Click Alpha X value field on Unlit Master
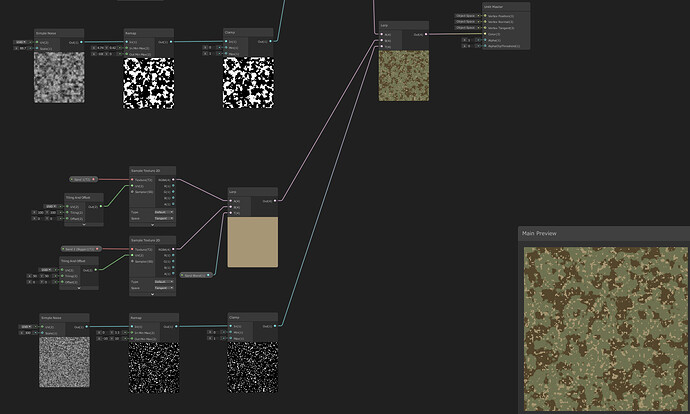Image resolution: width=690 pixels, height=414 pixels. [x=469, y=40]
